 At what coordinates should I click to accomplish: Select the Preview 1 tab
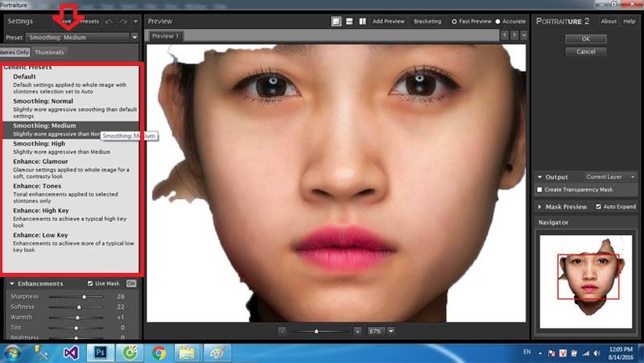pos(165,36)
